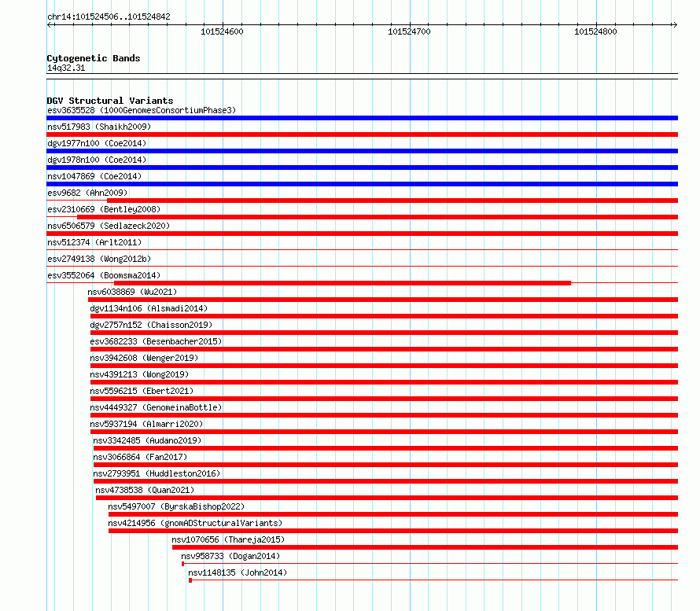
Task: Click the nsv1047869 (Coe2014) label
Action: (x=94, y=176)
